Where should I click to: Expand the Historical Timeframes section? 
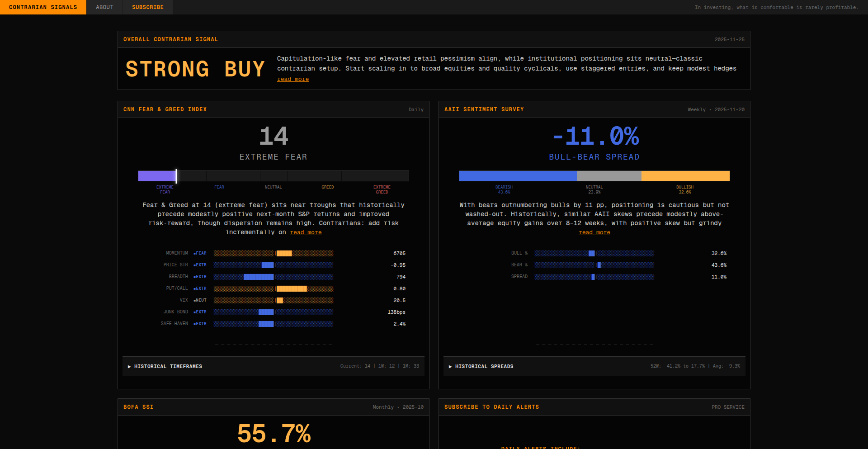274,366
